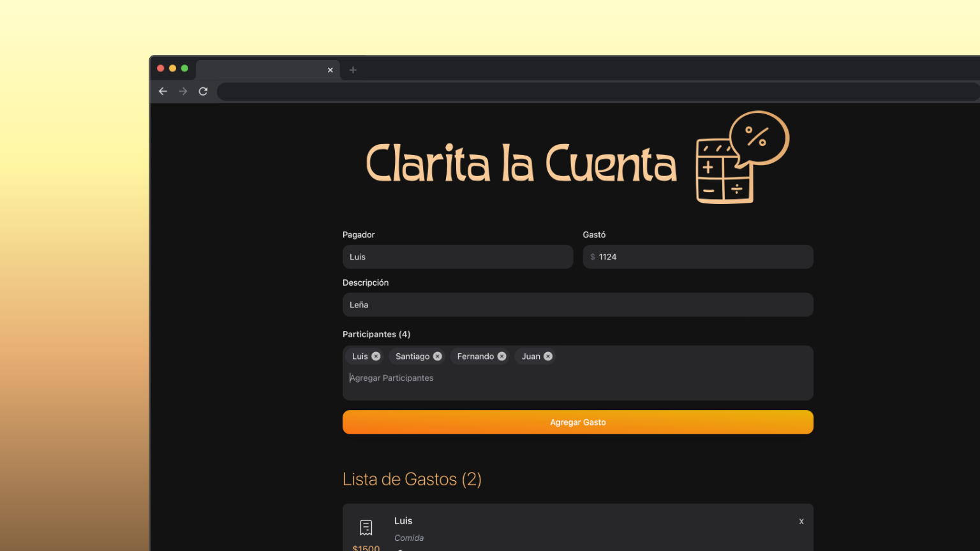The image size is (980, 551).
Task: Click the $1500 amount in expense card
Action: pos(366,548)
